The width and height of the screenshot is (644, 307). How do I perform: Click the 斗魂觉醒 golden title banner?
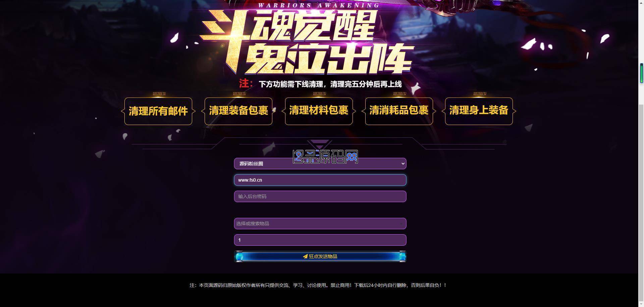coord(306,42)
